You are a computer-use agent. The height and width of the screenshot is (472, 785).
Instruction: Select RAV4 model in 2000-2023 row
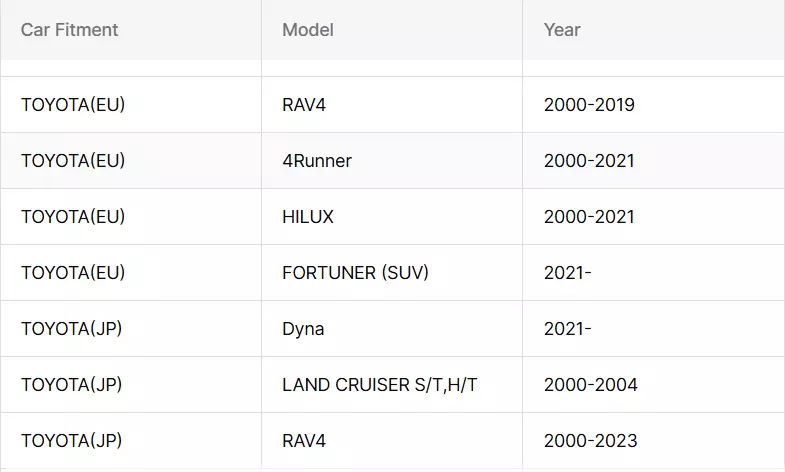(304, 441)
